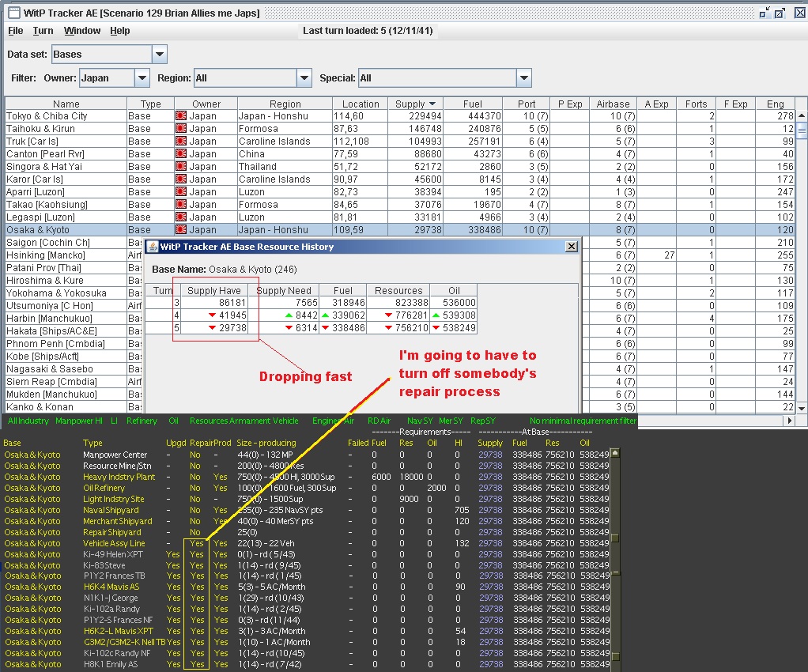The image size is (808, 672).
Task: Click Japan flag icon in Truk row
Action: [x=181, y=142]
